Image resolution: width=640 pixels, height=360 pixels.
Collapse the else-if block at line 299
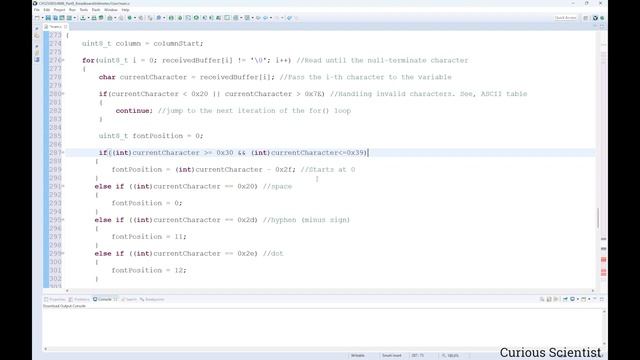coord(63,253)
